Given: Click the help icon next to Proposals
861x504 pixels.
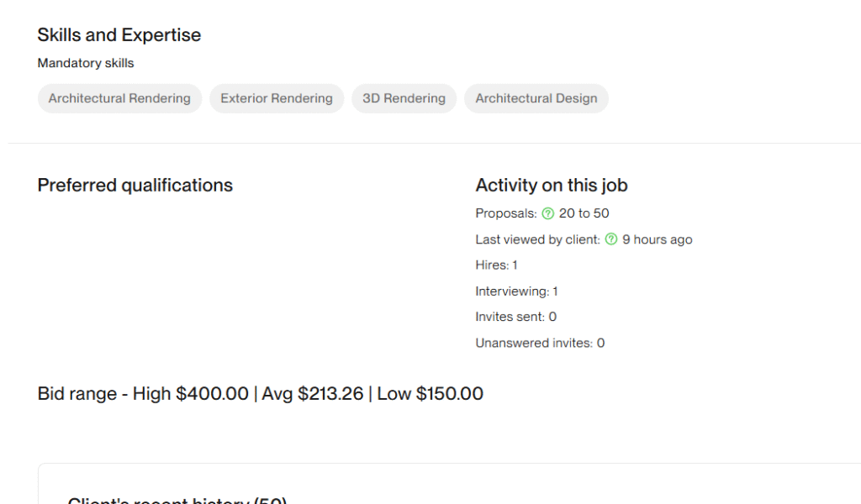Looking at the screenshot, I should click(x=548, y=214).
